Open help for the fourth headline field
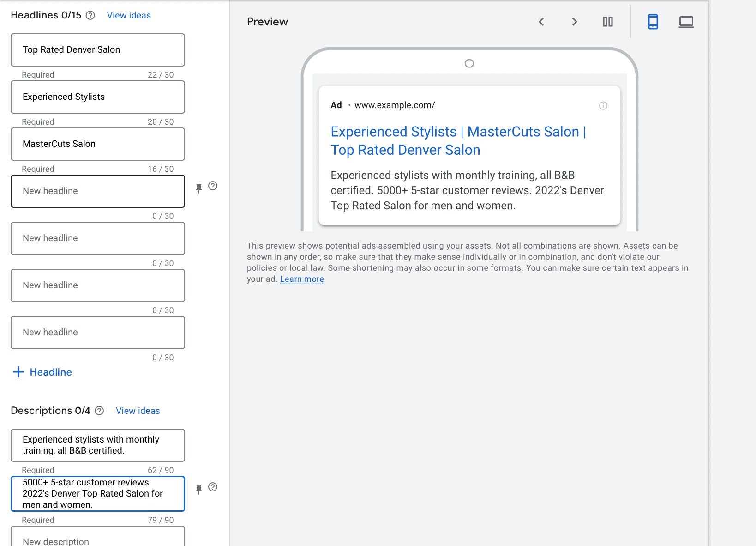The height and width of the screenshot is (546, 756). coord(213,186)
